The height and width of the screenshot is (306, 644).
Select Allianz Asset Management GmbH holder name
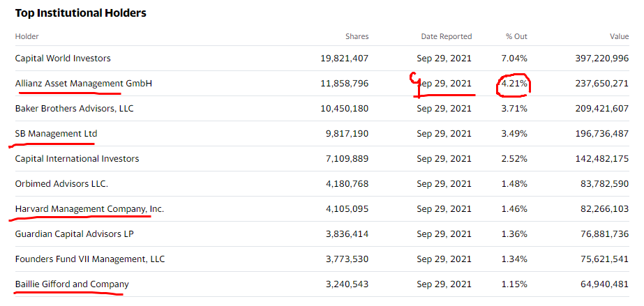83,83
